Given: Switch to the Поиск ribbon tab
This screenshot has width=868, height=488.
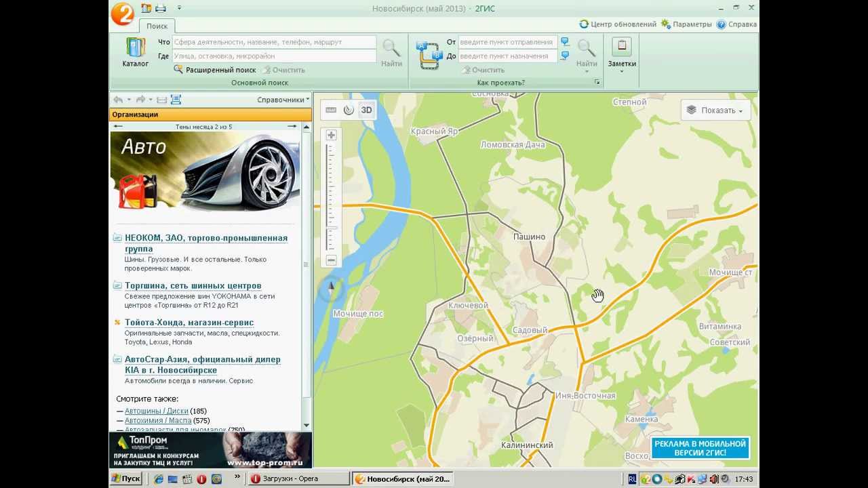Looking at the screenshot, I should (157, 26).
